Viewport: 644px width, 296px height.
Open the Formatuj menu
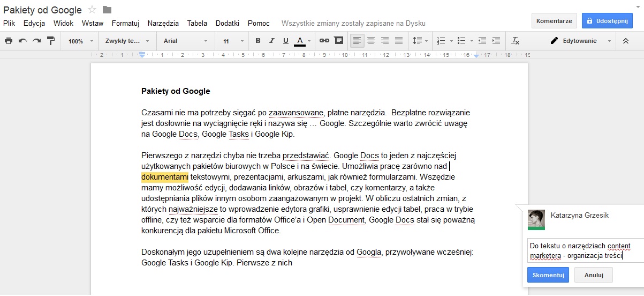(125, 24)
